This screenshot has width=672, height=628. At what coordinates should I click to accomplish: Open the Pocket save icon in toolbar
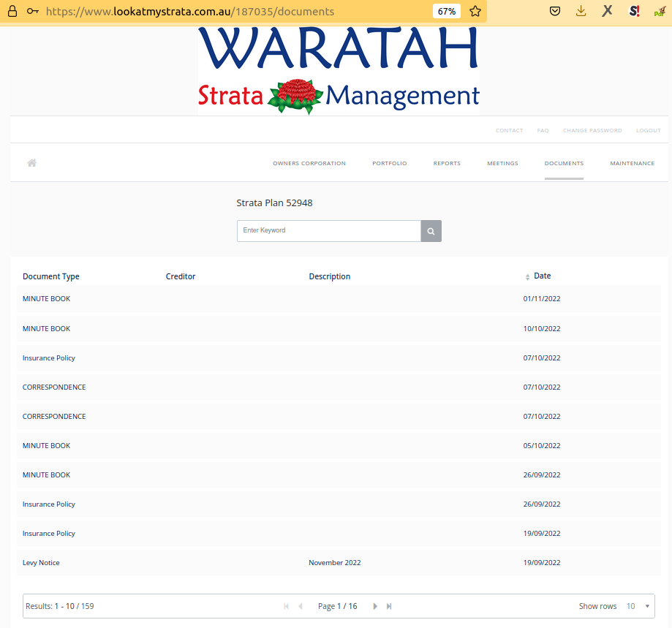555,11
